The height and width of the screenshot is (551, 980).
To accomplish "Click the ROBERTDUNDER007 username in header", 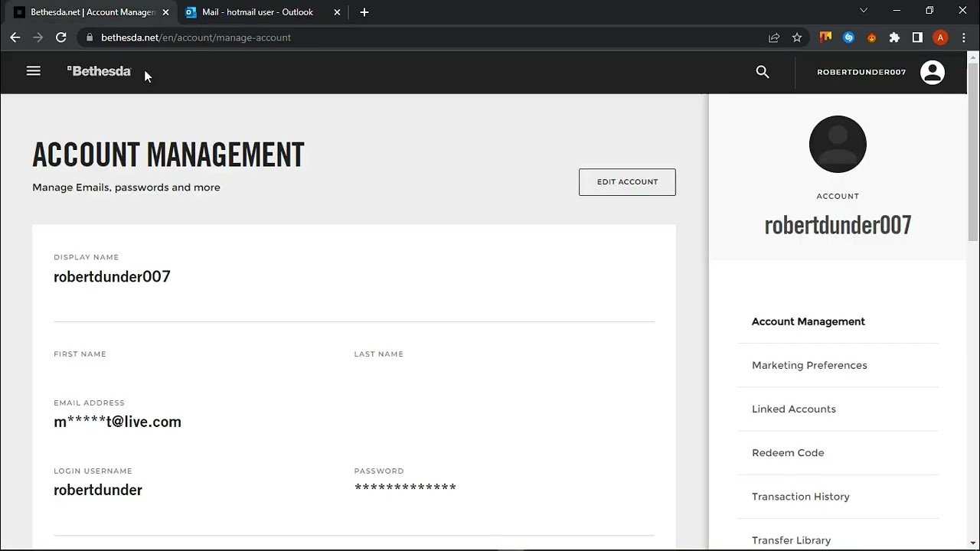I will (861, 72).
